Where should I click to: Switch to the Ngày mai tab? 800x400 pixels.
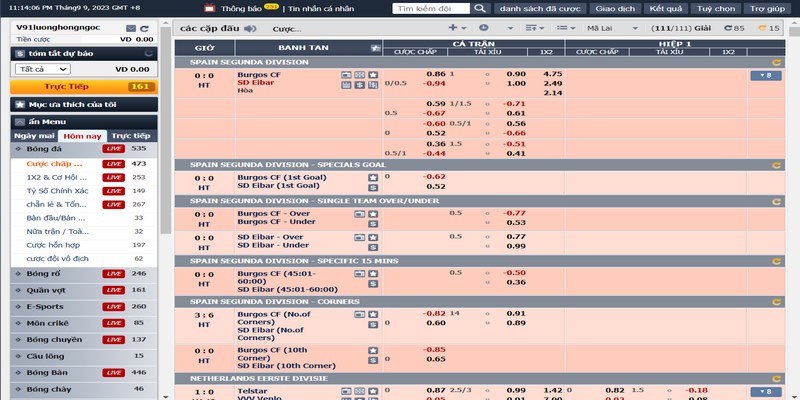(x=34, y=136)
